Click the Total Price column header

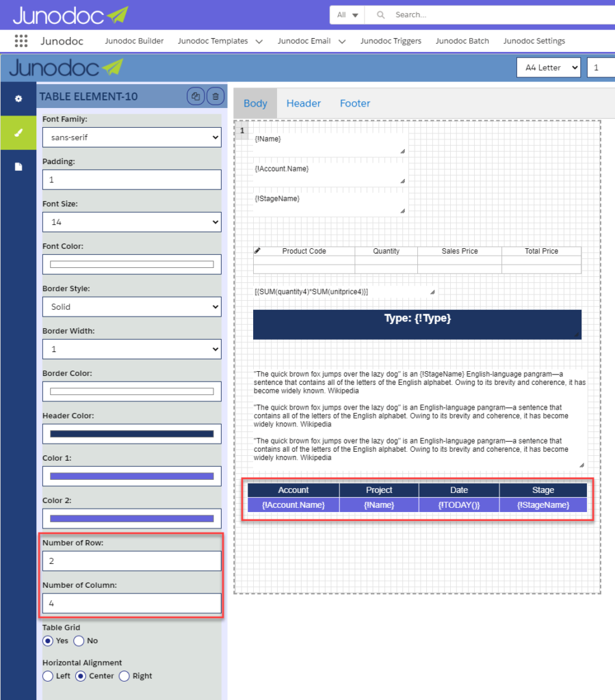541,251
